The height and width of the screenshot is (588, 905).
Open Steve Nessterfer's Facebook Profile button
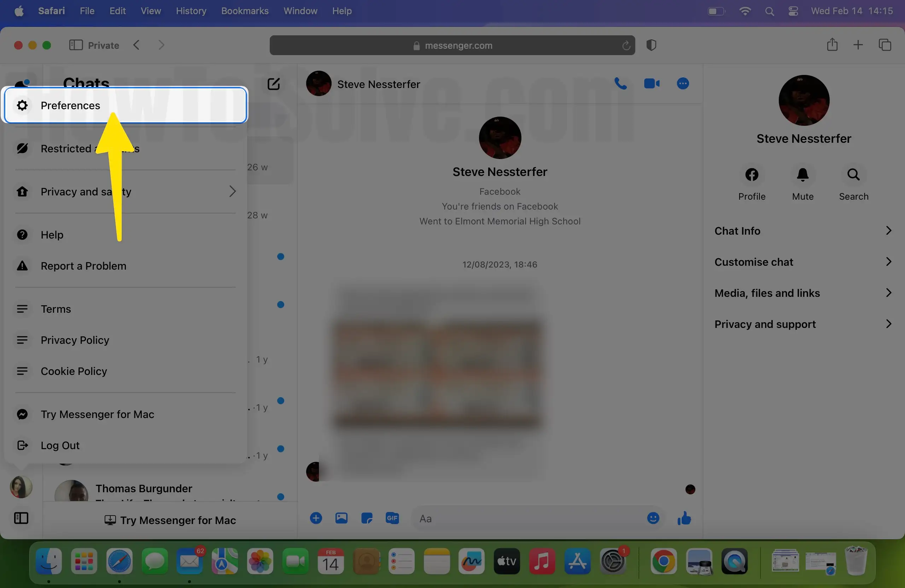[751, 175]
